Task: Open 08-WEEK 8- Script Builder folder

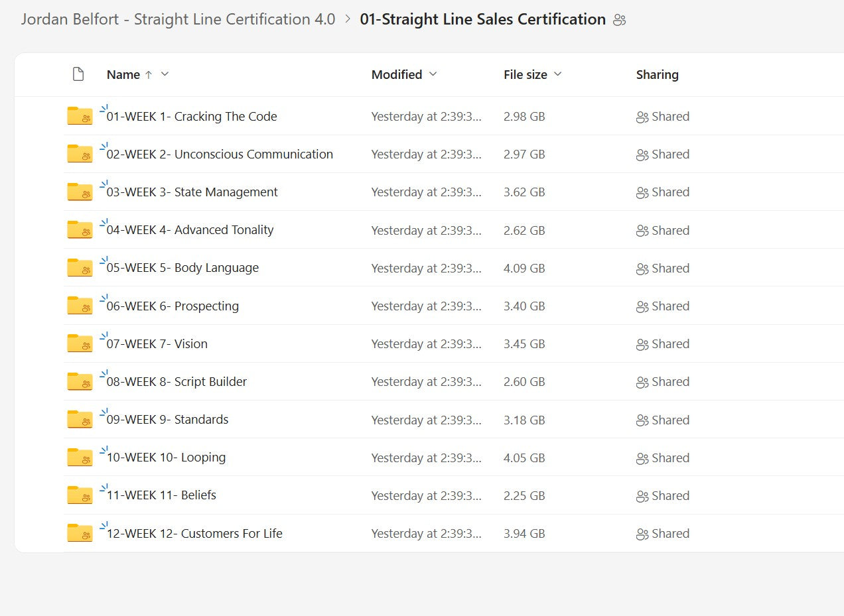Action: (x=176, y=382)
